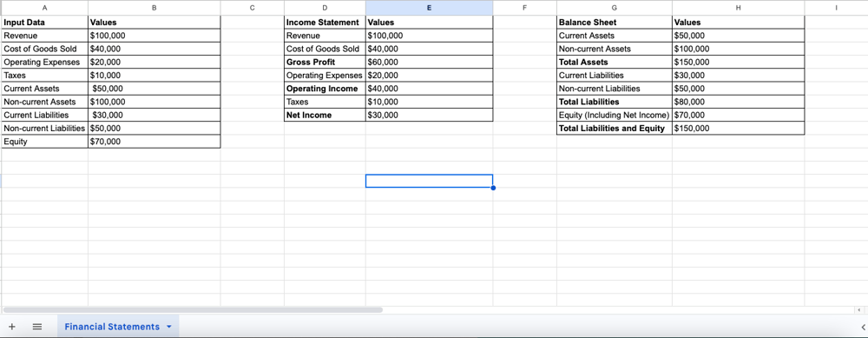Click the $70,000 value beside Equity (Including Net Income)
The width and height of the screenshot is (868, 338).
pos(739,116)
